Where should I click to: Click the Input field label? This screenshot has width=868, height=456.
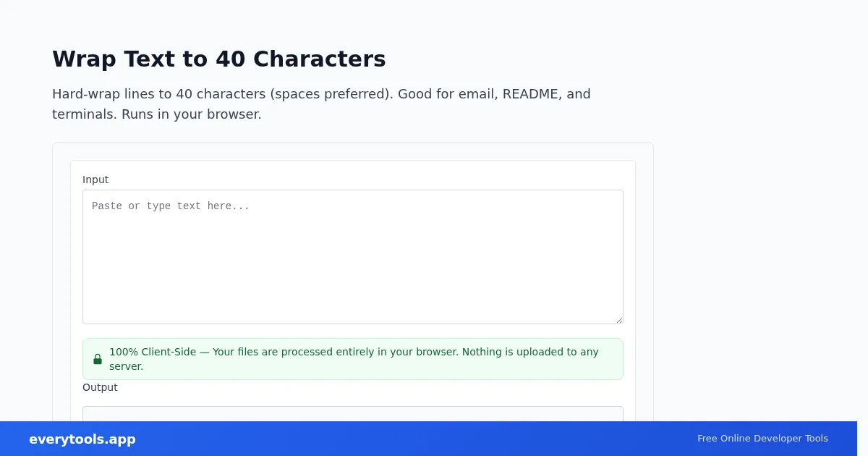[95, 180]
